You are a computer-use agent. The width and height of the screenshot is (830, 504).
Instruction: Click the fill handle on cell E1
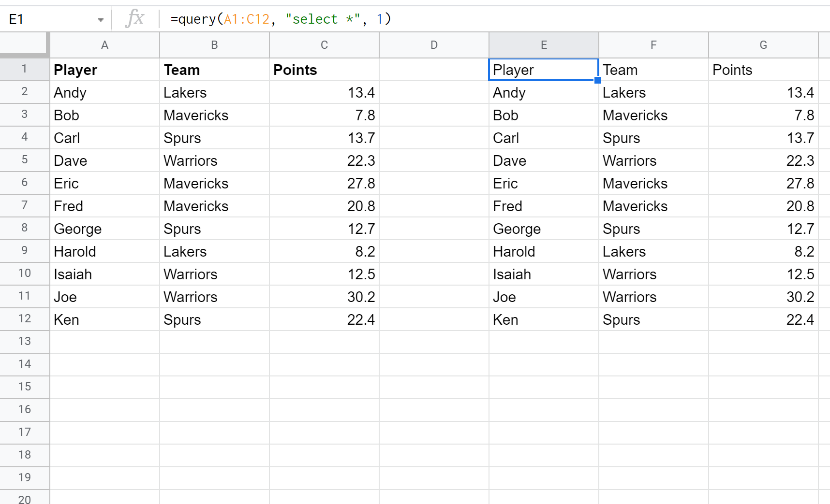tap(598, 80)
